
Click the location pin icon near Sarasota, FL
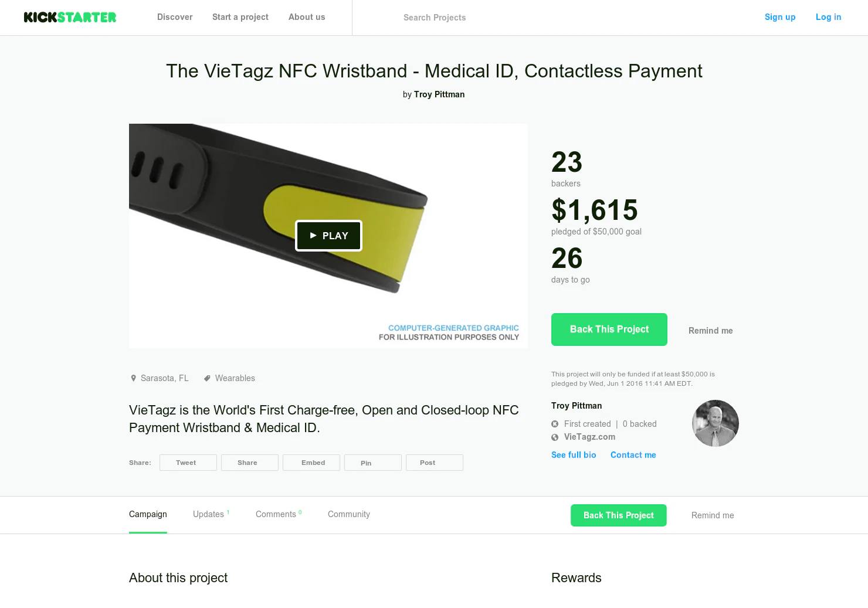click(133, 378)
